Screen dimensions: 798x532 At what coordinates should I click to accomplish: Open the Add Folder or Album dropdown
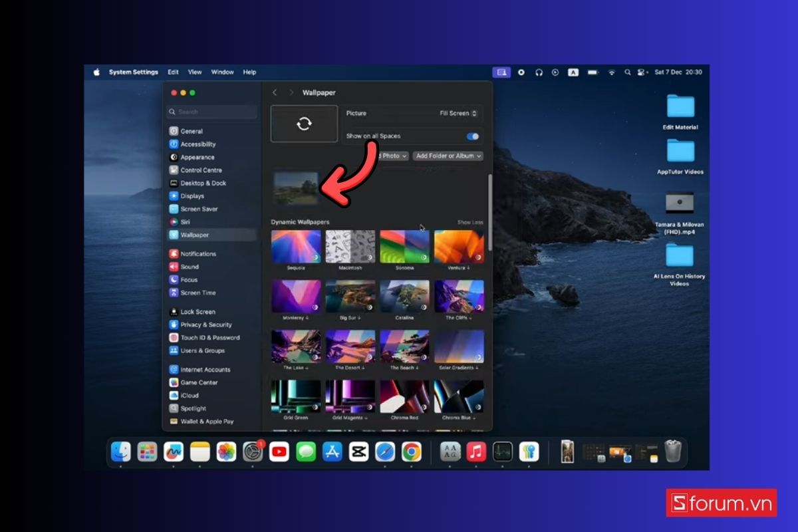(448, 156)
